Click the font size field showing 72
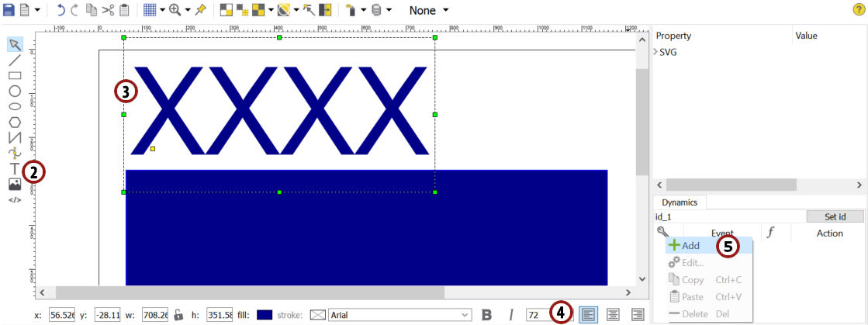This screenshot has height=325, width=868. click(x=538, y=314)
